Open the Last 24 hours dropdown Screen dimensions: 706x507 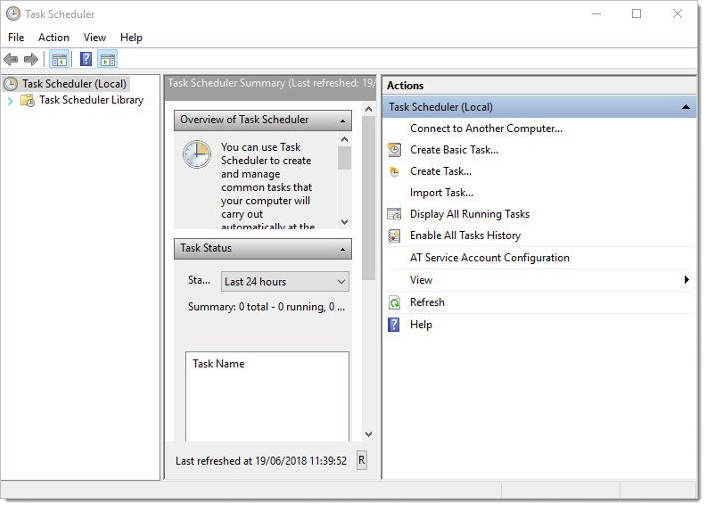[286, 282]
